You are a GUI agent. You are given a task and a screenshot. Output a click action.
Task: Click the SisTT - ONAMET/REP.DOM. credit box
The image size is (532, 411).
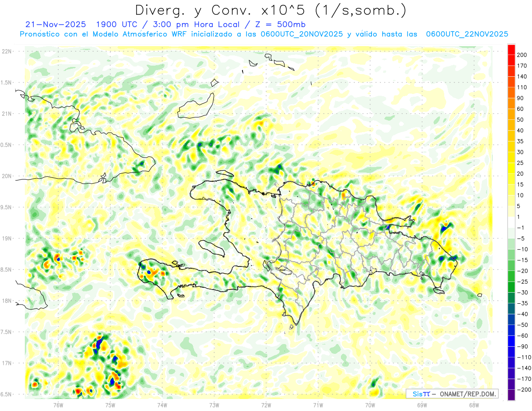452,394
